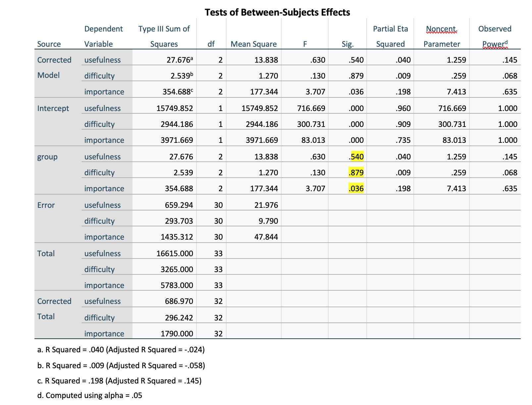Click Intercept F value 83.013 in F column
The image size is (532, 405).
point(313,140)
